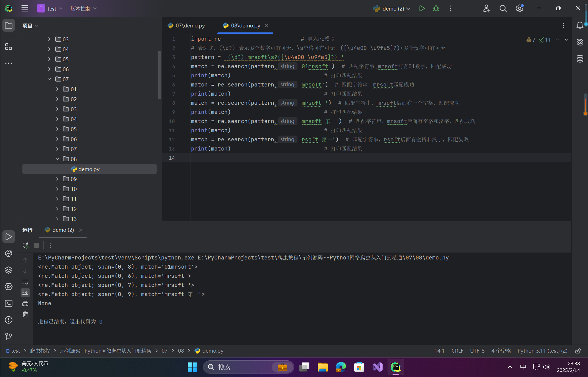This screenshot has height=377, width=588.
Task: Click project tree vertical scrollbar
Action: tap(159, 75)
